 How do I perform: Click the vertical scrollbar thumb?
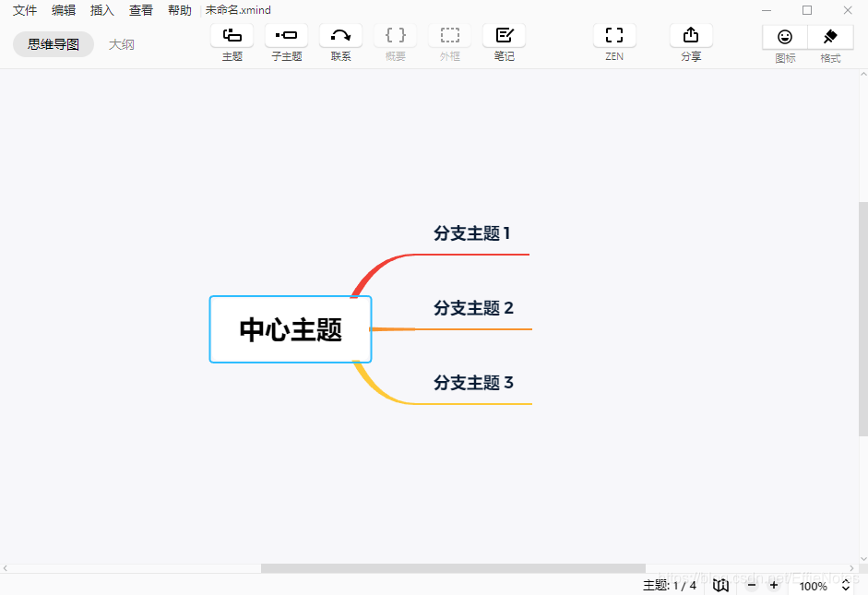pos(863,318)
